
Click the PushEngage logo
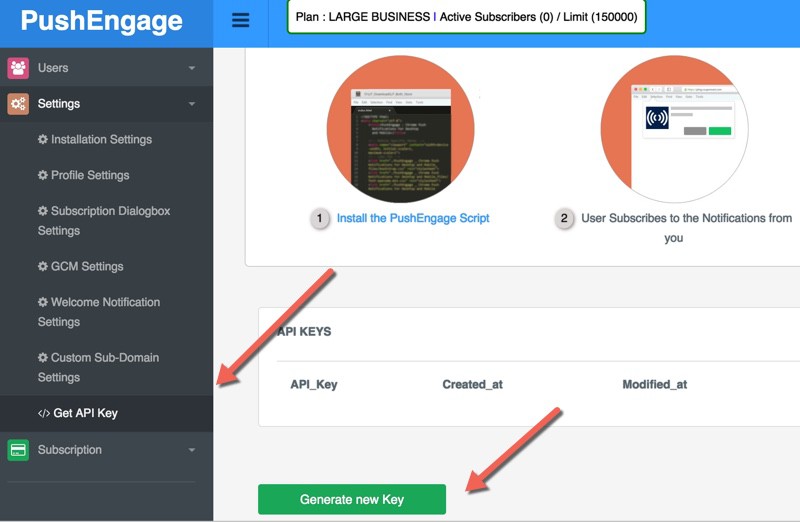(x=101, y=21)
